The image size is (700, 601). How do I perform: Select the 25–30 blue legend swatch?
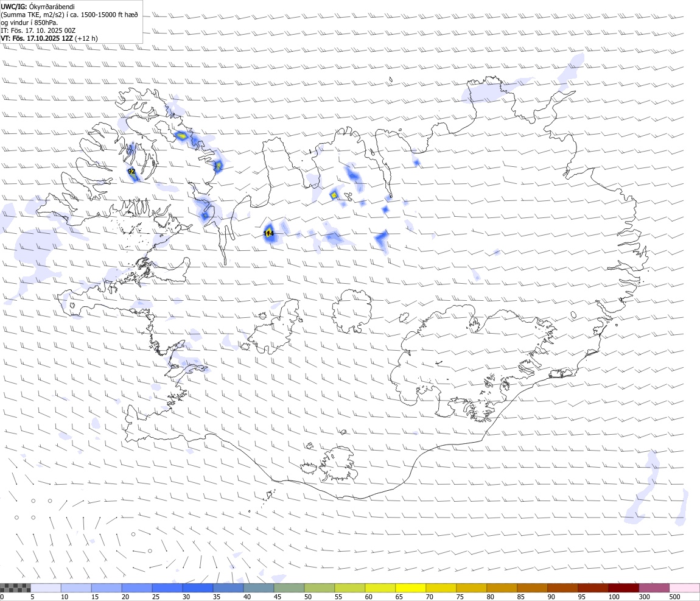[167, 588]
